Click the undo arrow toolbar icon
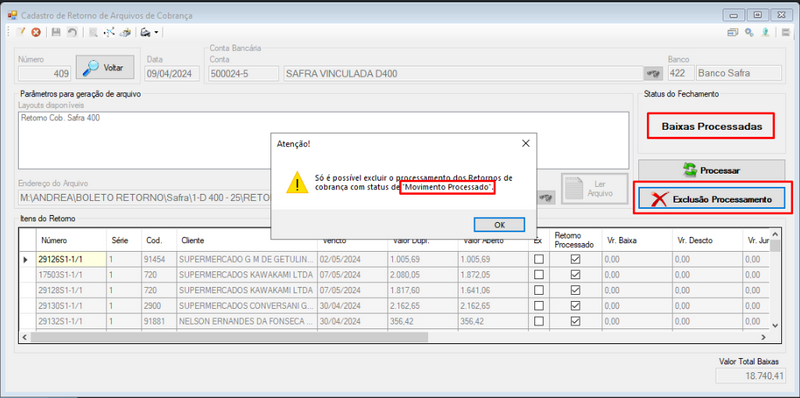Viewport: 800px width, 398px height. pyautogui.click(x=72, y=32)
